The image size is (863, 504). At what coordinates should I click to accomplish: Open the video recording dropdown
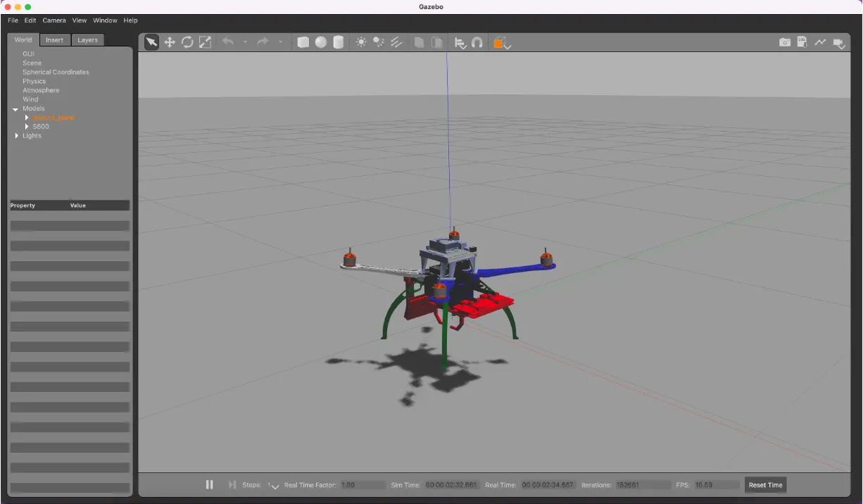point(839,43)
